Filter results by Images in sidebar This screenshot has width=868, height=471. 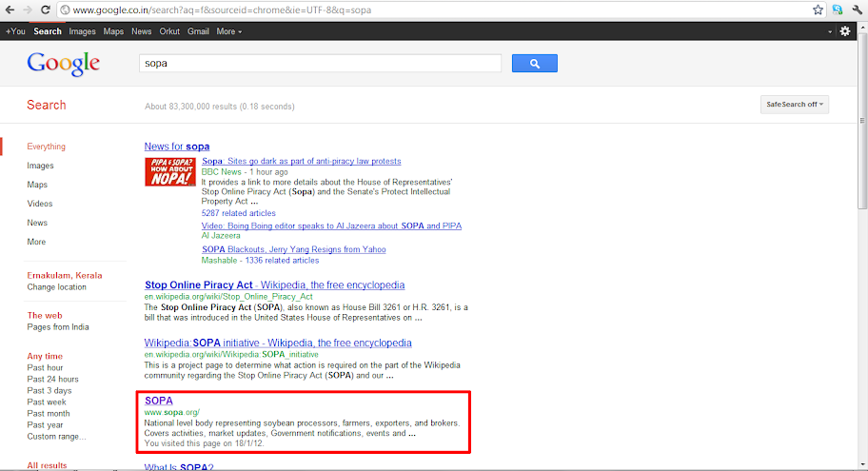pyautogui.click(x=40, y=166)
